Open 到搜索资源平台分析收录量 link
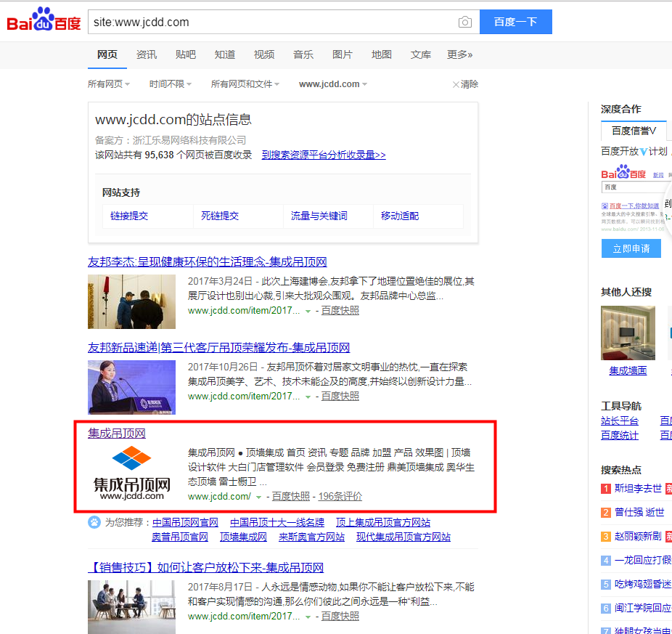672x634 pixels. pyautogui.click(x=324, y=155)
